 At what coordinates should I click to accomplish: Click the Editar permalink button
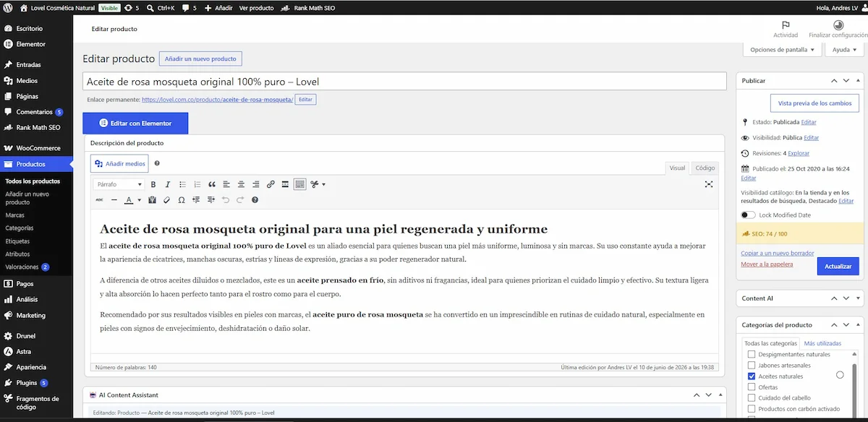pyautogui.click(x=306, y=100)
